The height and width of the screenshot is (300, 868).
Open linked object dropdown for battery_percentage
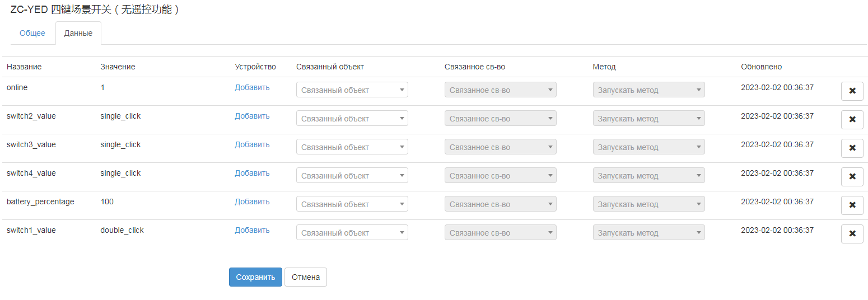(x=352, y=204)
